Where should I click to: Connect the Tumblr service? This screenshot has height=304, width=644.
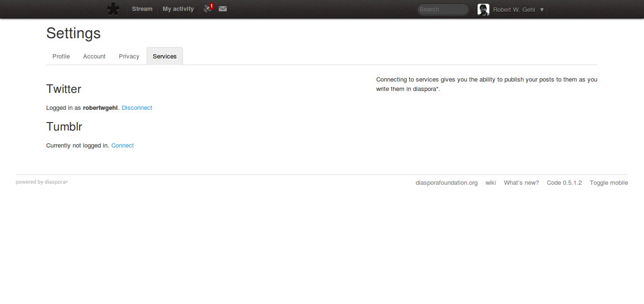pyautogui.click(x=123, y=146)
